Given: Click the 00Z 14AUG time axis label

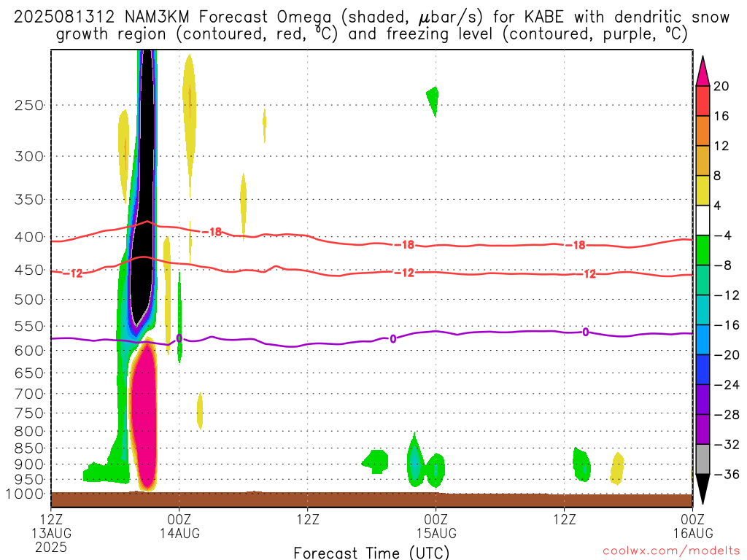Looking at the screenshot, I should pos(179,526).
